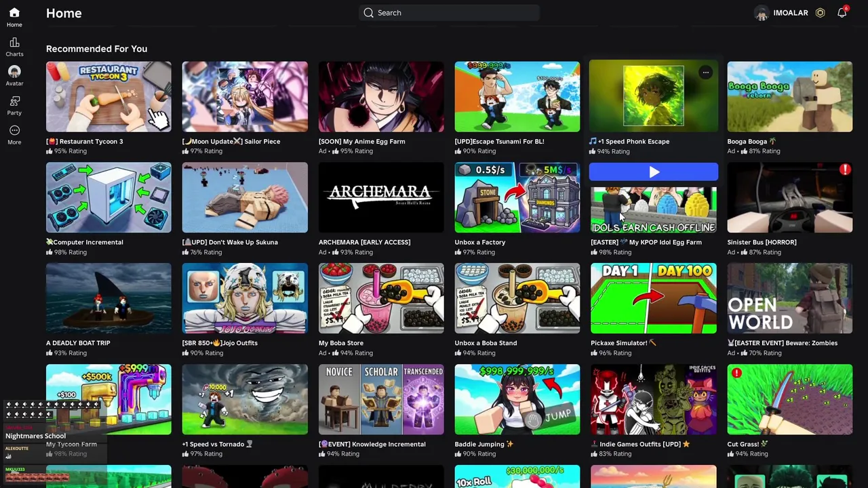The height and width of the screenshot is (488, 868).
Task: Open the Charts sidebar icon
Action: click(14, 42)
